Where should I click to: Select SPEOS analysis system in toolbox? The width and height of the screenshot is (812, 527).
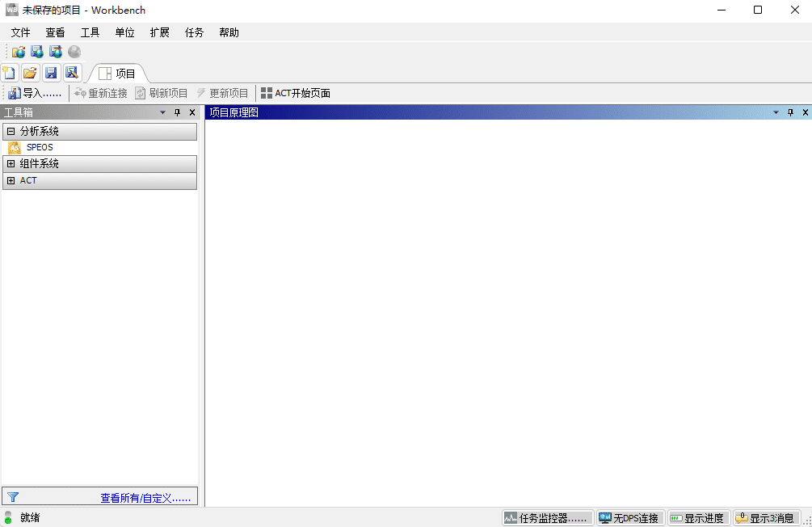pyautogui.click(x=39, y=148)
